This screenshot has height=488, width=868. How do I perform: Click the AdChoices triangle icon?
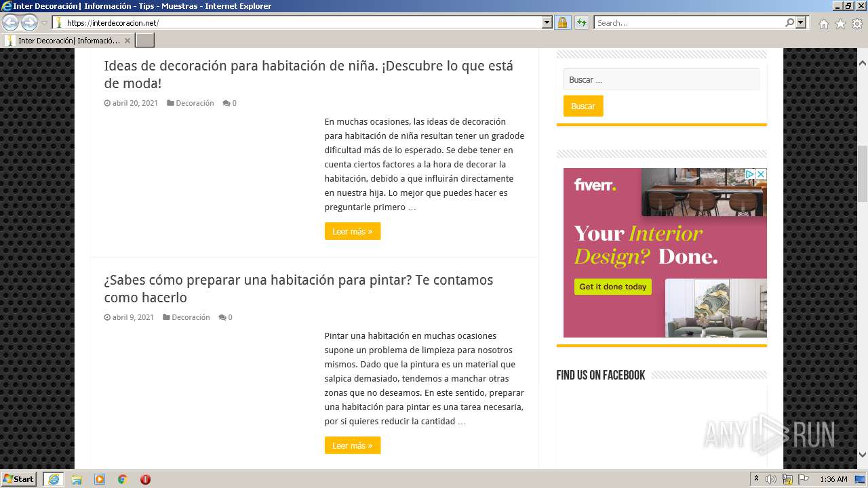pyautogui.click(x=750, y=174)
